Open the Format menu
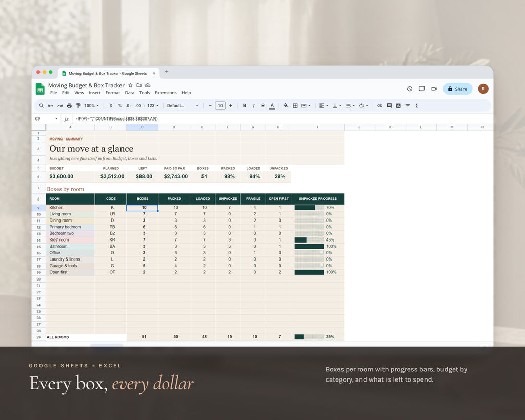Viewport: 525px width, 420px height. coord(112,93)
